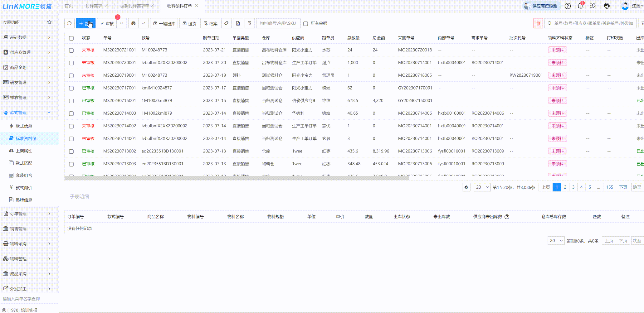Enable the 所有单据 checkbox
Screen dimensions: 644x313
[306, 24]
